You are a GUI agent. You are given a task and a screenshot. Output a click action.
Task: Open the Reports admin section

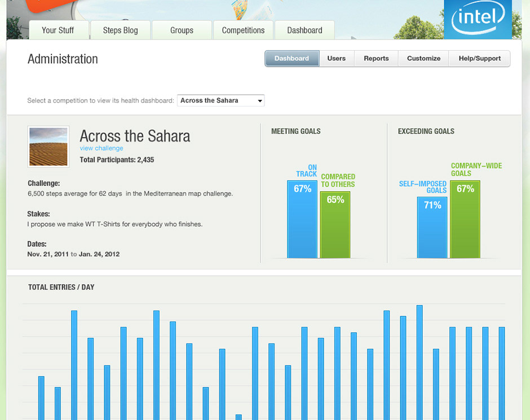point(376,59)
